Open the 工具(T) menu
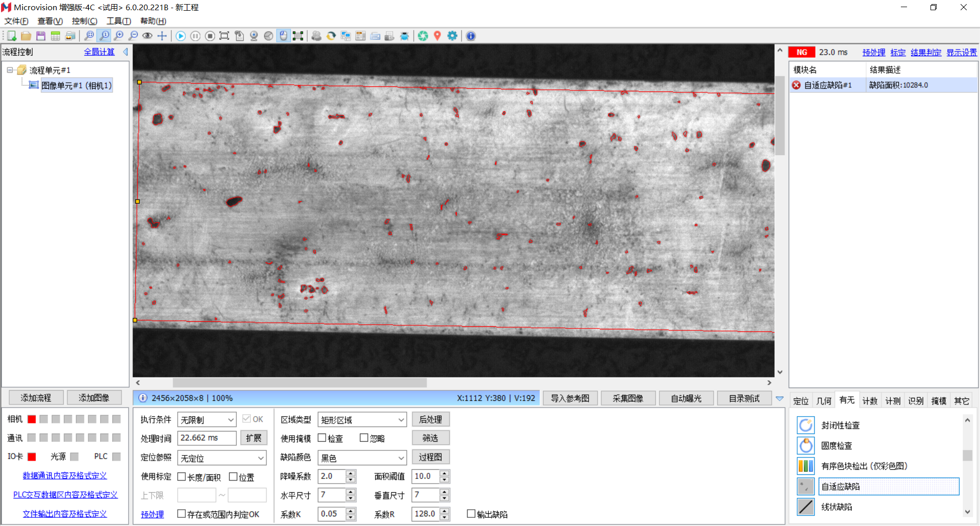Screen dimensions: 980x526 118,21
